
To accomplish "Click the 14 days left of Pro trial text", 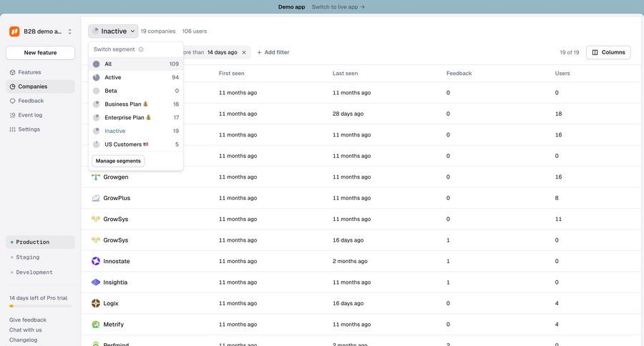I will click(38, 298).
